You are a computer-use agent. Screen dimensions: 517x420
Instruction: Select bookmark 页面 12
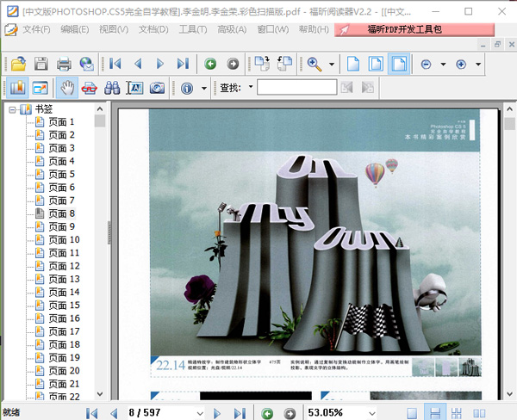click(x=64, y=266)
